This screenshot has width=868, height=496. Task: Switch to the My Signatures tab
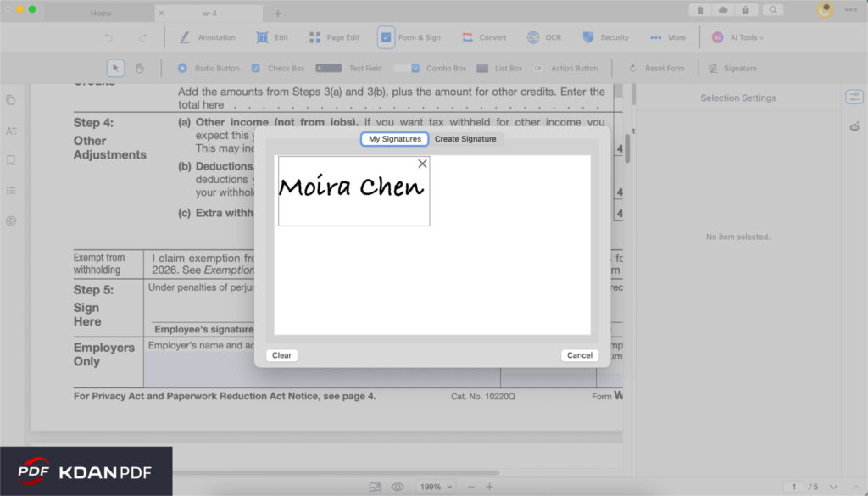(x=394, y=138)
